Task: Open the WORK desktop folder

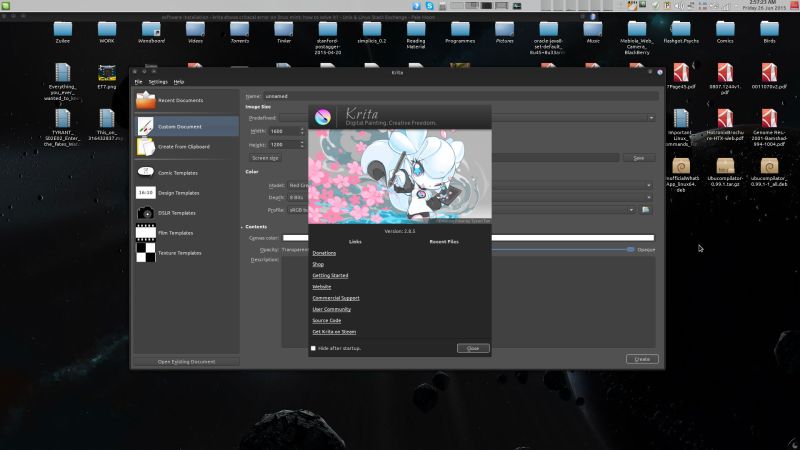Action: coord(107,32)
